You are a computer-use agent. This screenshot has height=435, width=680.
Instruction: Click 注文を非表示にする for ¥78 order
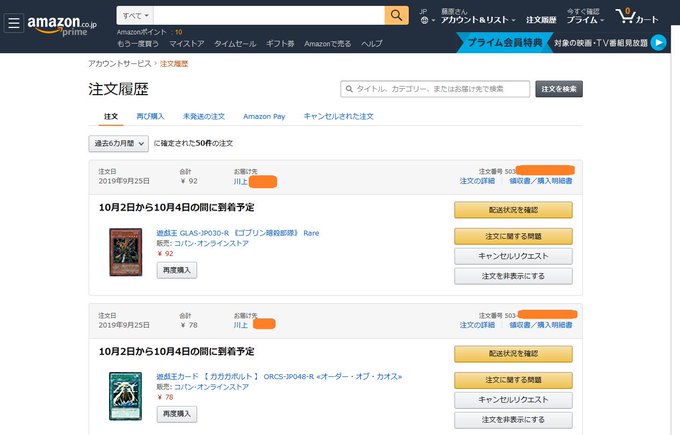click(x=513, y=420)
